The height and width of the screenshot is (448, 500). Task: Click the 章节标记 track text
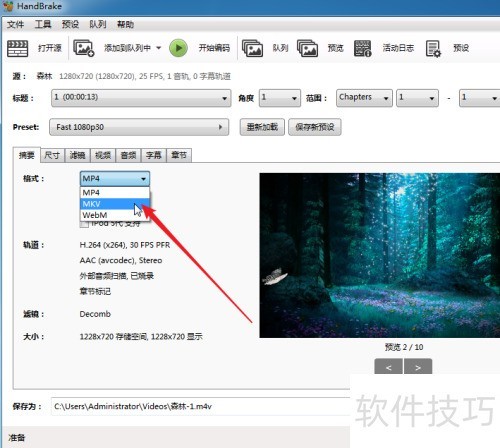point(95,291)
